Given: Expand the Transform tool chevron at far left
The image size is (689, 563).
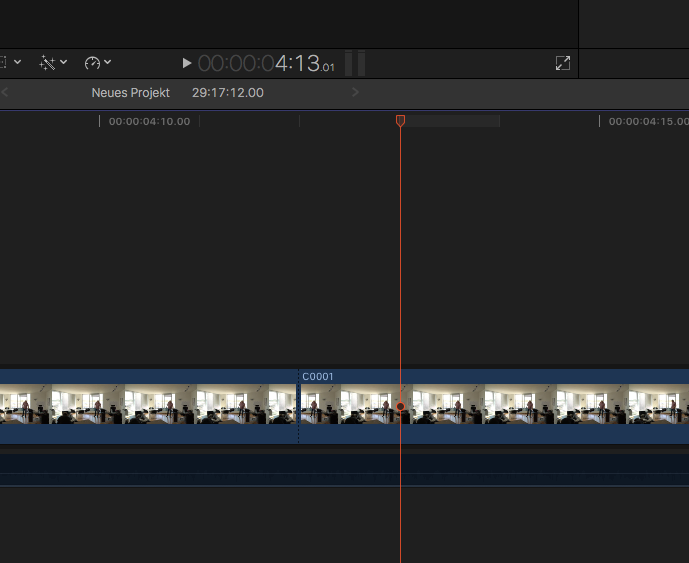Looking at the screenshot, I should tap(17, 63).
